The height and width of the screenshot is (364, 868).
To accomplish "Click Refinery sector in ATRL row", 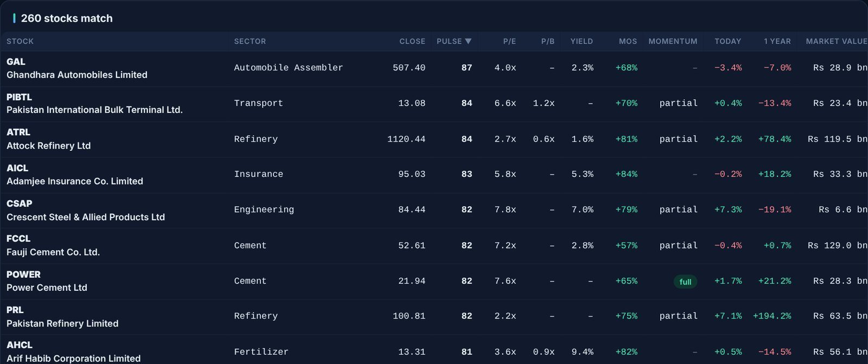I will click(x=256, y=139).
